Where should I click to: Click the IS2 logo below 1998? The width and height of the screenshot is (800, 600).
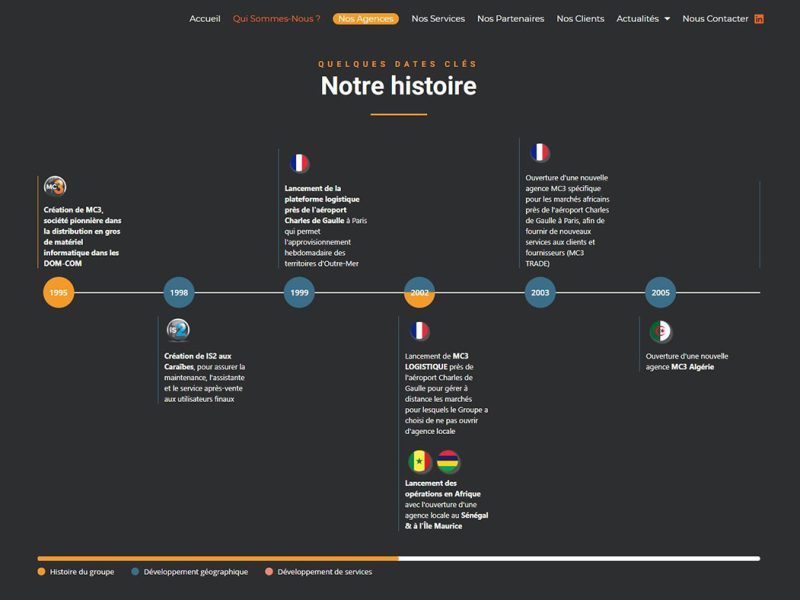(178, 330)
